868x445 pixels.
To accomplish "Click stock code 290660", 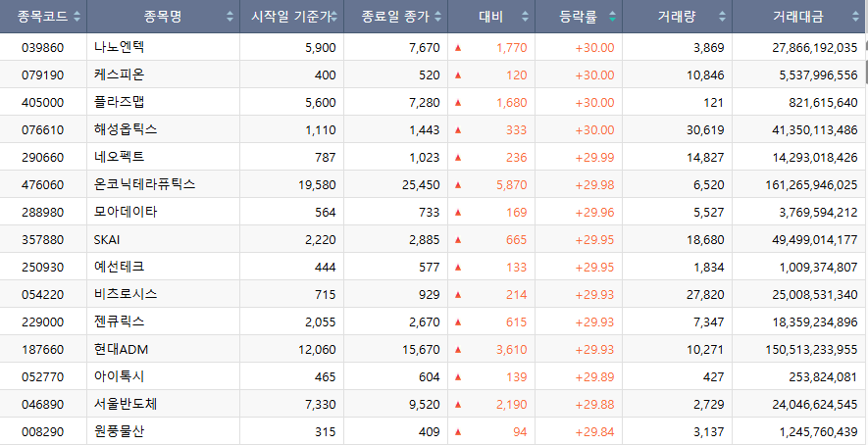I will (x=42, y=157).
